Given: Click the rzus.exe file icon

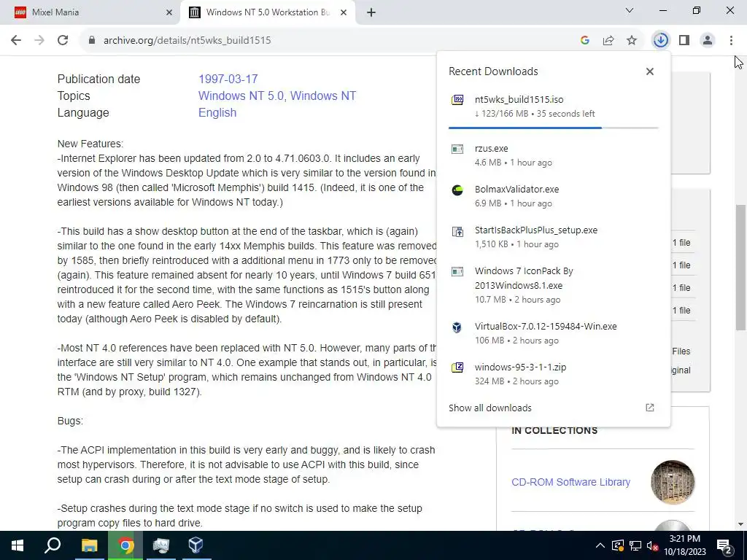Looking at the screenshot, I should 457,149.
